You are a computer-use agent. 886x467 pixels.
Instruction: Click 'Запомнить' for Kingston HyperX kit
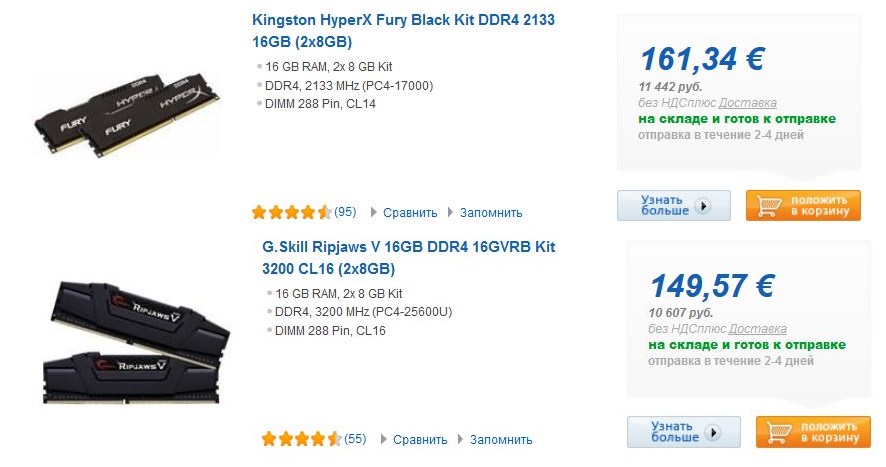tap(491, 213)
